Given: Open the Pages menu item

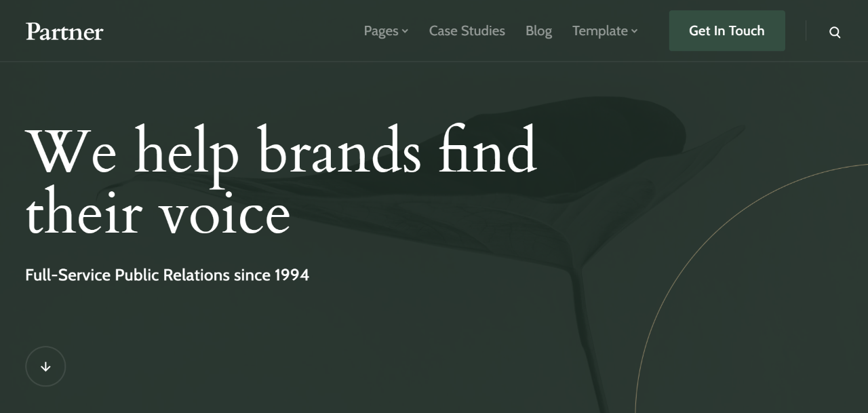Looking at the screenshot, I should [x=381, y=31].
